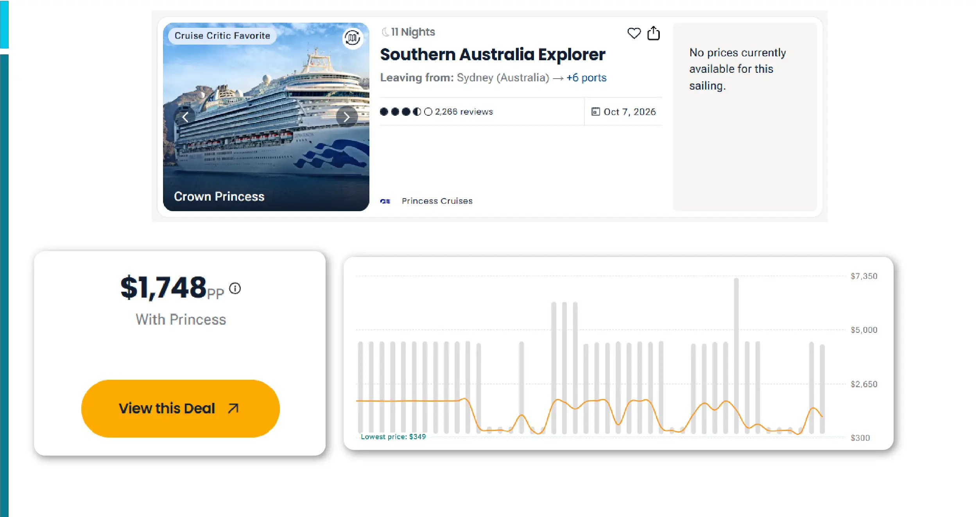Click the calendar icon by Oct 7, 2026
Image resolution: width=980 pixels, height=517 pixels.
coord(595,112)
